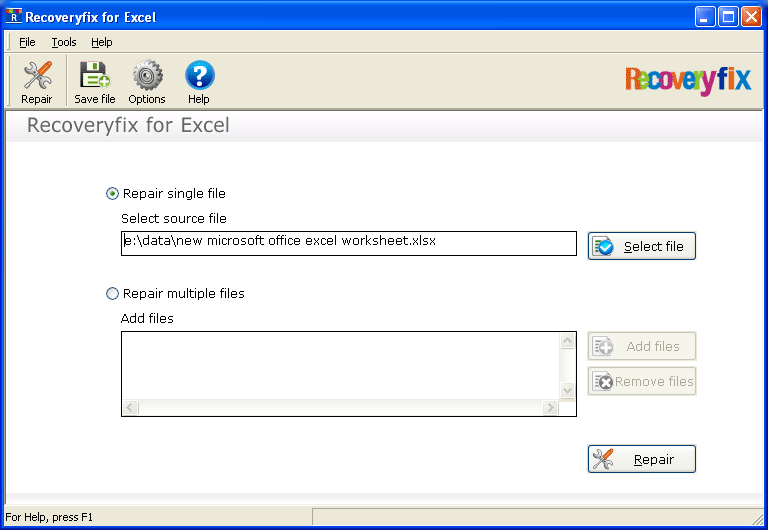Click the list's scroll down arrow
Screen dimensions: 768x530
(x=568, y=391)
